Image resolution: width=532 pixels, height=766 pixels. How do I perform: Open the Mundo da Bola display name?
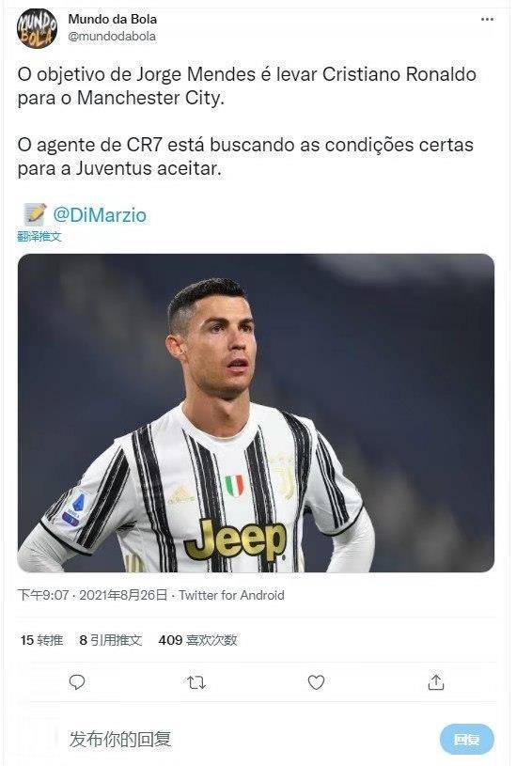(x=113, y=19)
